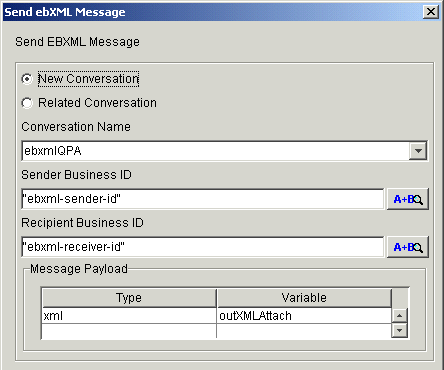Open expression builder for Sender Business ID
This screenshot has height=370, width=444.
[x=408, y=199]
